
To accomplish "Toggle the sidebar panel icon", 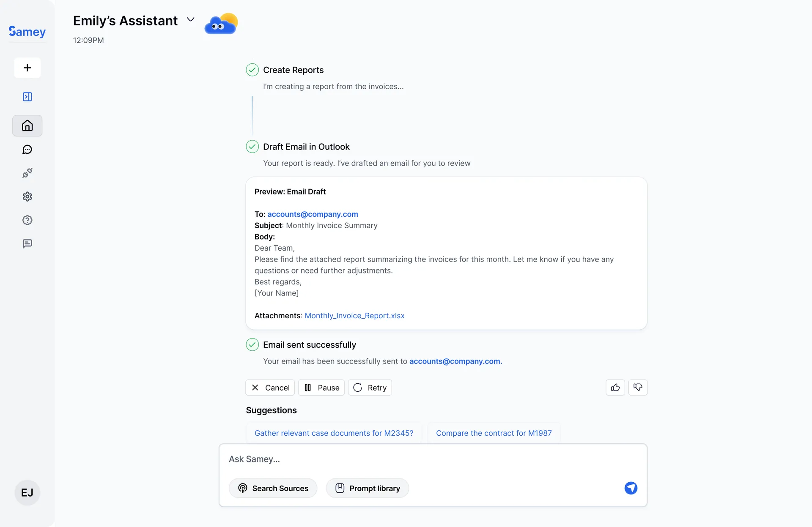I will 27,97.
